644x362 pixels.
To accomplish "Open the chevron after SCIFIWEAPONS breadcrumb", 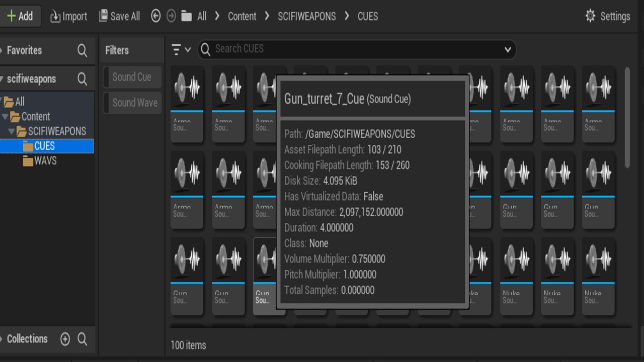I will (347, 16).
